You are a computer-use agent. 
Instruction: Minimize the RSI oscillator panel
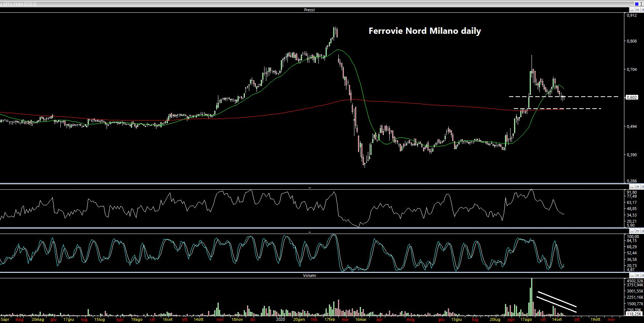(x=632, y=187)
